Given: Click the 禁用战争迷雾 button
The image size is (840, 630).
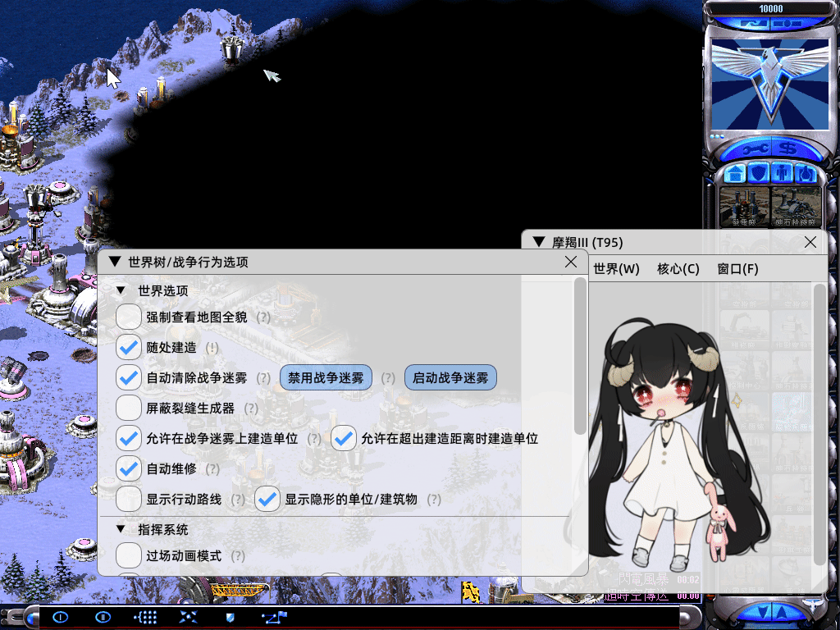Looking at the screenshot, I should [x=326, y=377].
